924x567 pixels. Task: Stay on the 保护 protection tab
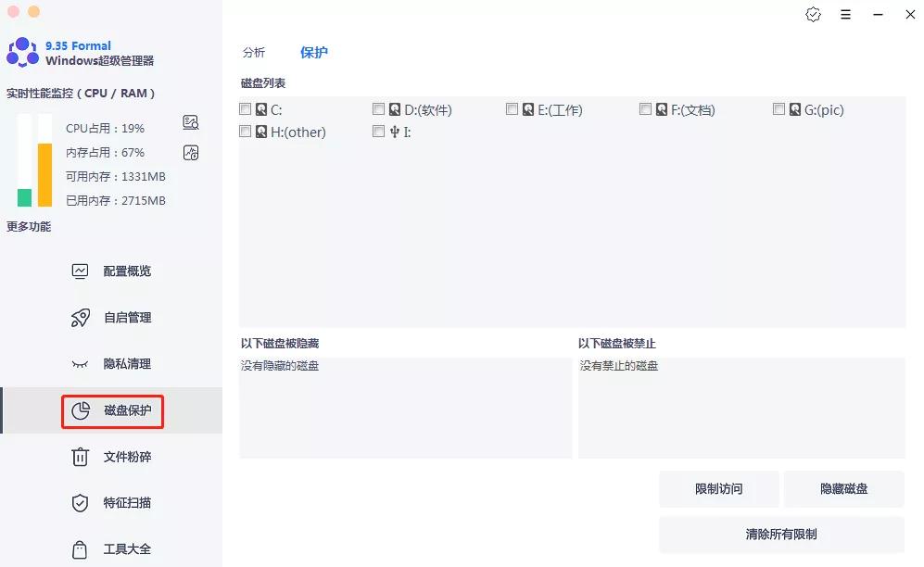point(314,53)
